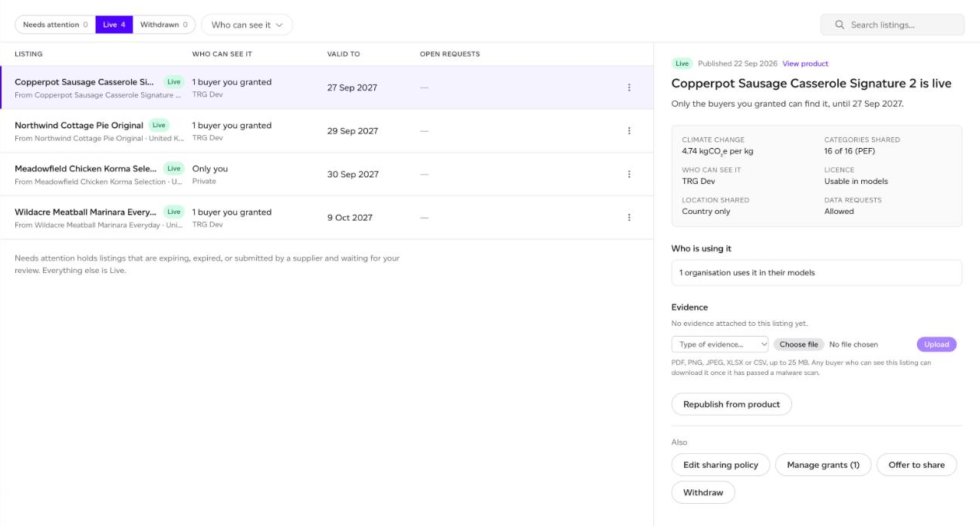Image resolution: width=980 pixels, height=526 pixels.
Task: Click the WHO CAN SEE IT column header
Action: (x=222, y=54)
